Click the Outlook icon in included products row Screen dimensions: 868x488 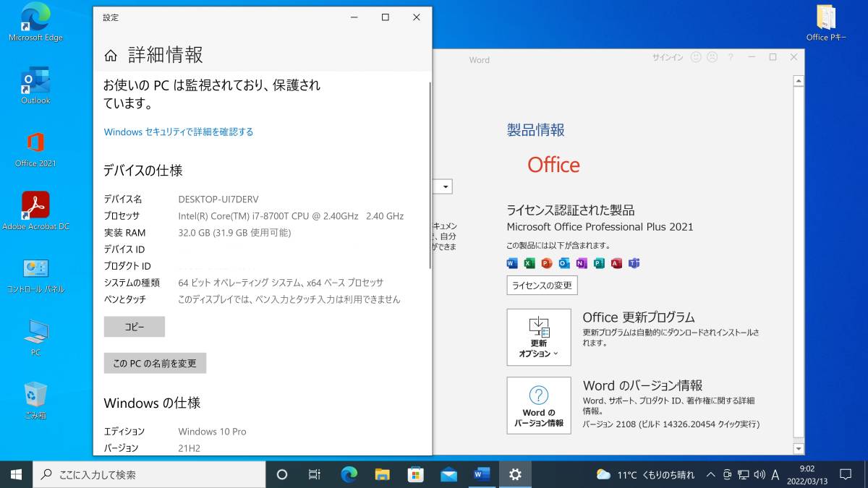tap(564, 263)
